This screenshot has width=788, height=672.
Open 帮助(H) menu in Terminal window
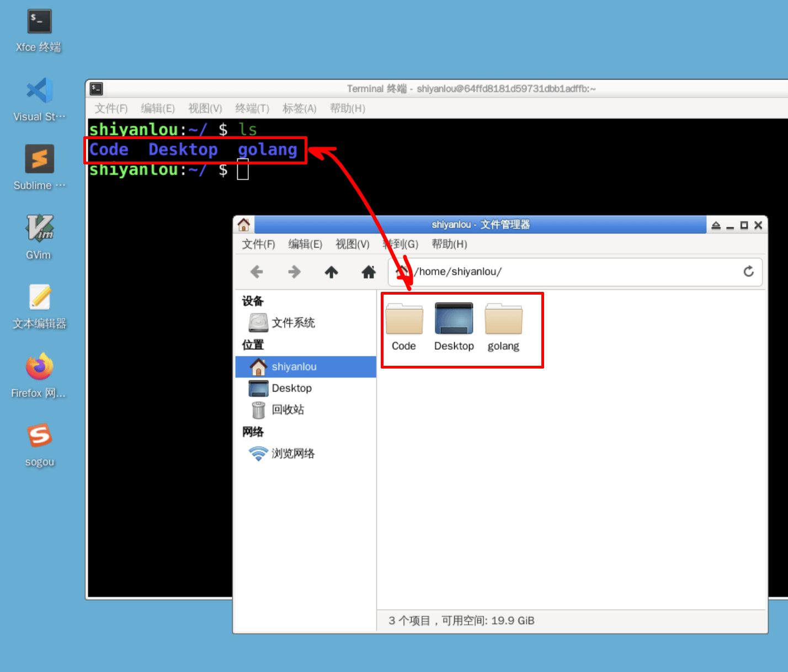point(348,108)
